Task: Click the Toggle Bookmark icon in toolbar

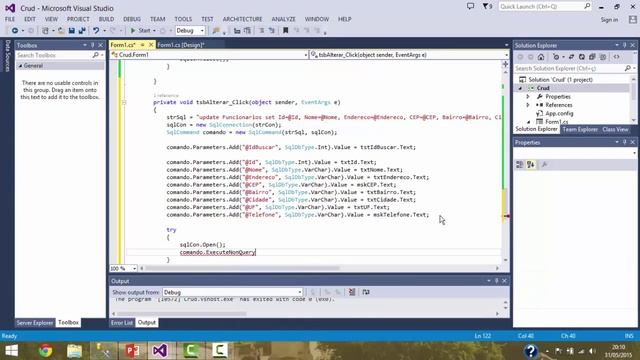Action: point(285,31)
